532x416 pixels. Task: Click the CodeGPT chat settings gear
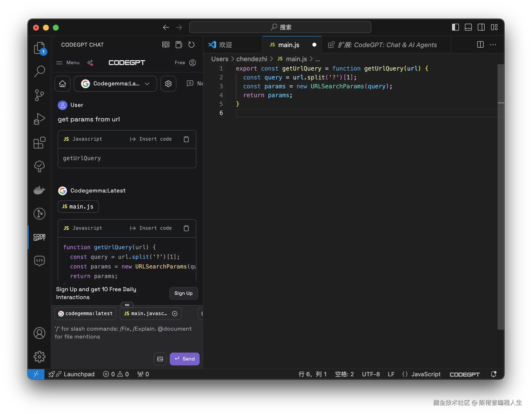pyautogui.click(x=168, y=84)
